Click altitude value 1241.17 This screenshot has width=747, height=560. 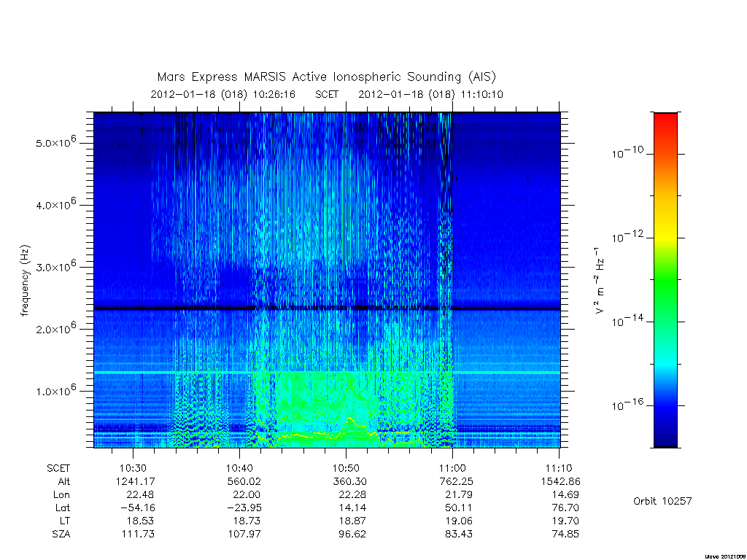point(135,482)
